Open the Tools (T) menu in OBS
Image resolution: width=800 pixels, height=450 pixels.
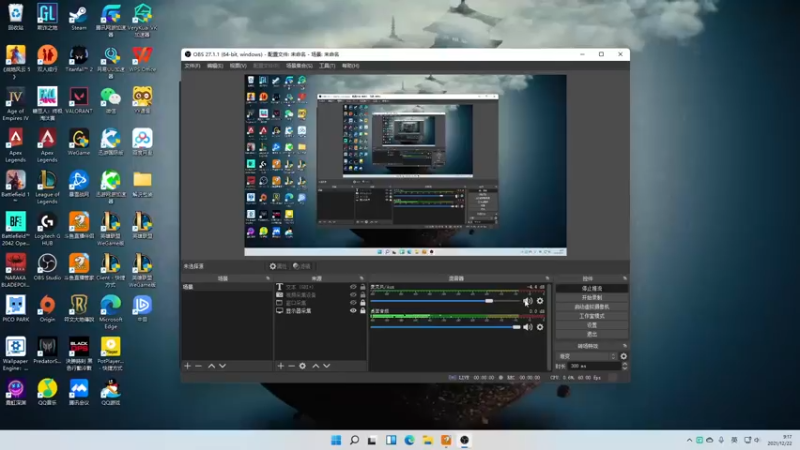(x=327, y=66)
